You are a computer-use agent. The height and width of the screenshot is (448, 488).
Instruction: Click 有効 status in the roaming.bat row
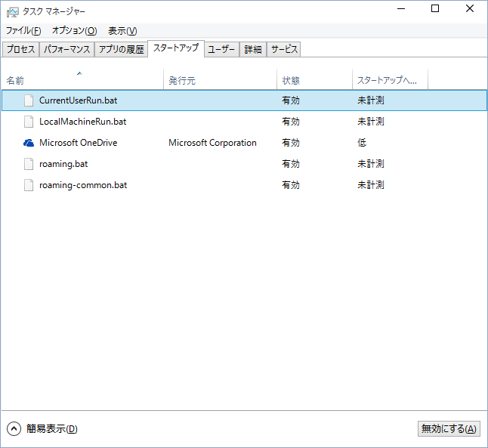[x=291, y=164]
